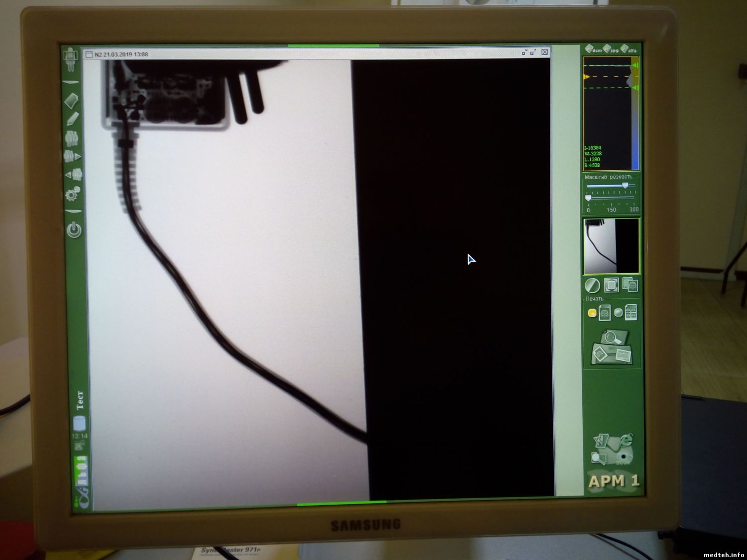Open multi-image comparison icon
Screen dimensions: 747x560
(x=630, y=285)
